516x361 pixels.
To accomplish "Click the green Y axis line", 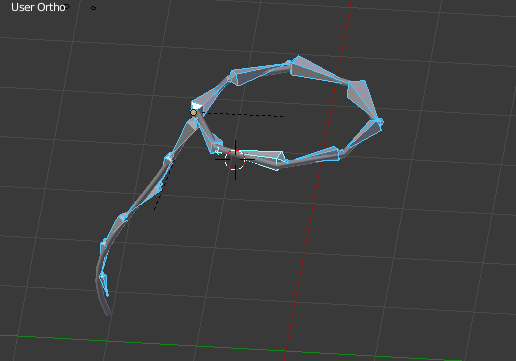I will 233,348.
